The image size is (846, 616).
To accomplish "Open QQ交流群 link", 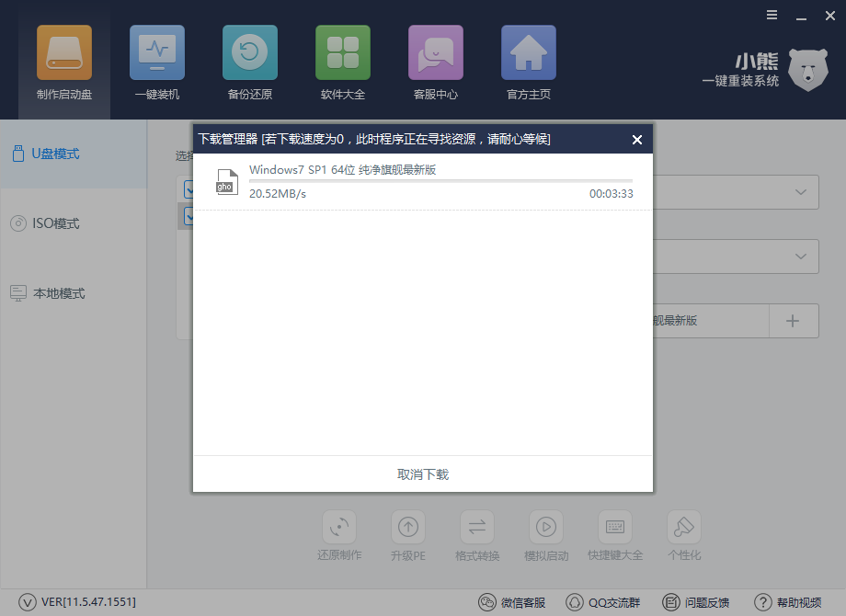I will pyautogui.click(x=602, y=602).
